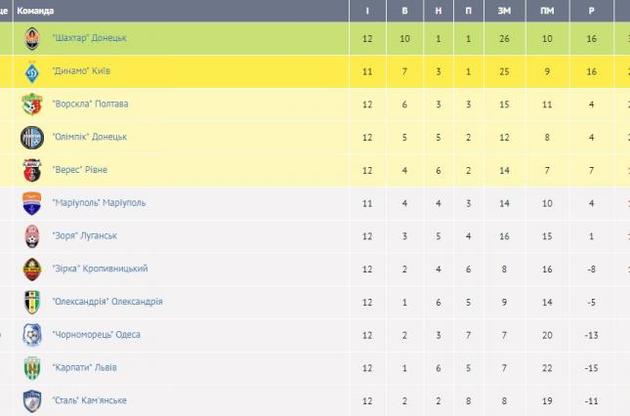Click the Zirka Kropyvnytskyi team badge
This screenshot has width=630, height=416.
coord(32,269)
